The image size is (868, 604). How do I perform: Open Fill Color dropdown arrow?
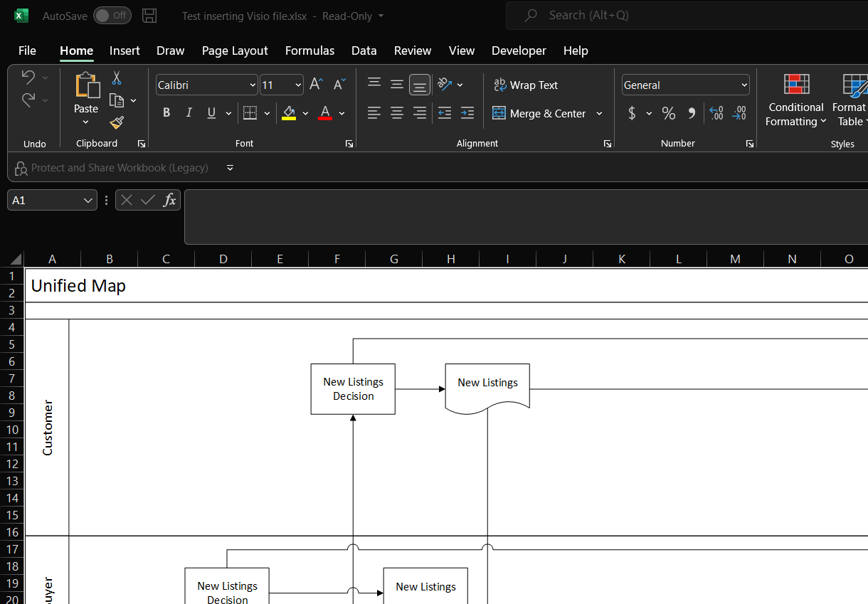tap(305, 113)
